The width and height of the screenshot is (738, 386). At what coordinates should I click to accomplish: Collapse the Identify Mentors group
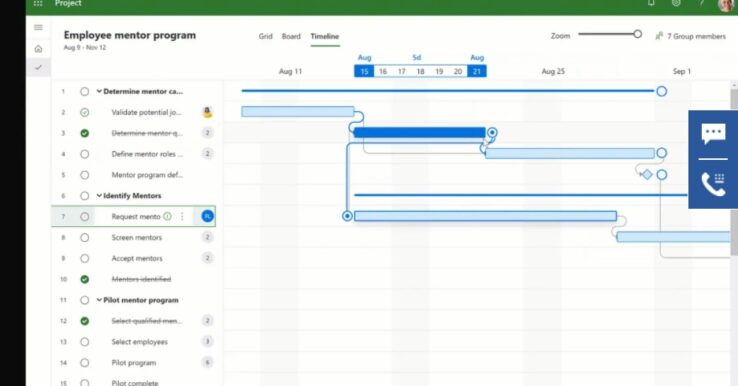click(99, 195)
